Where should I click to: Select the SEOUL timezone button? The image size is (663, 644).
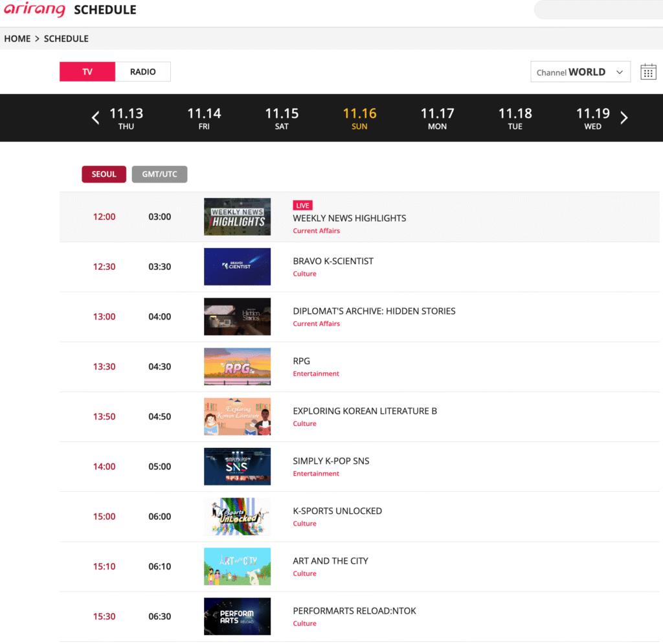coord(104,174)
